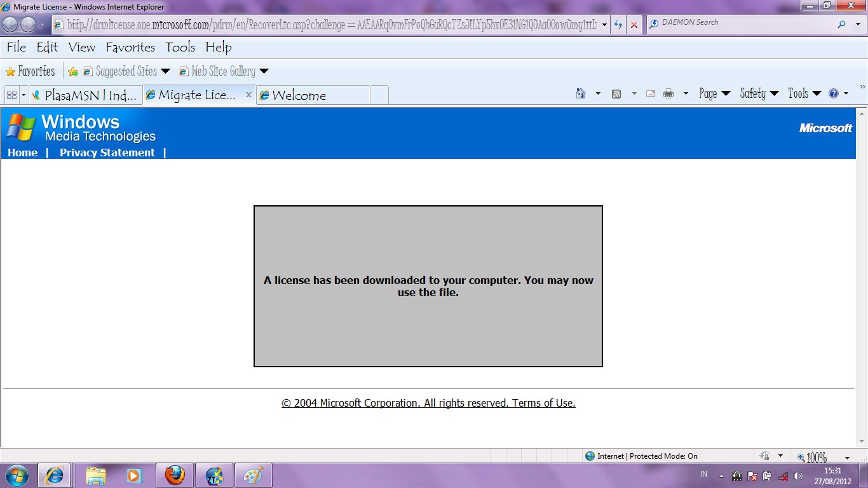Click Add to Favorites bar star icon
Screen dimensions: 868x488
tap(73, 71)
